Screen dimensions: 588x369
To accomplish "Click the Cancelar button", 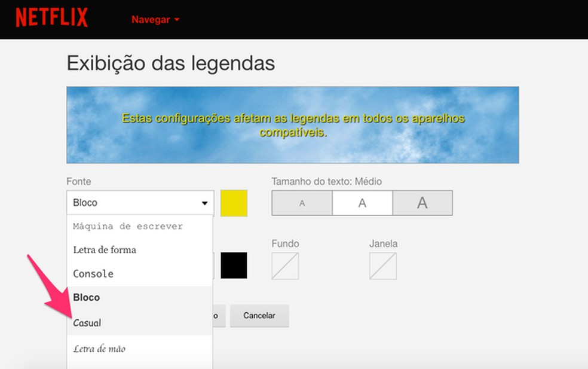I will pyautogui.click(x=259, y=315).
